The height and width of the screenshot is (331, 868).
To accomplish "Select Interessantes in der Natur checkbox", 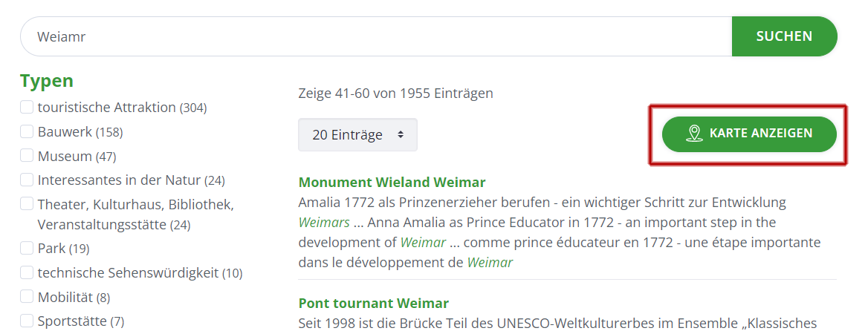I will [27, 180].
